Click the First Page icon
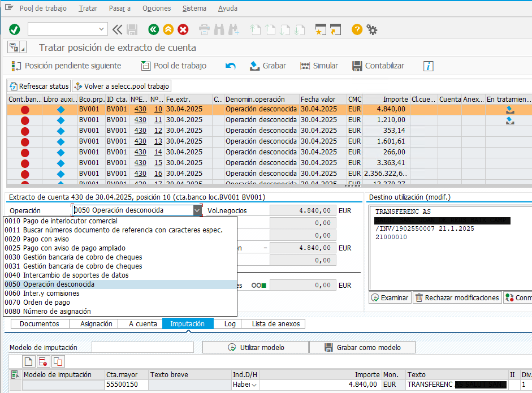The image size is (532, 393). pos(255,29)
